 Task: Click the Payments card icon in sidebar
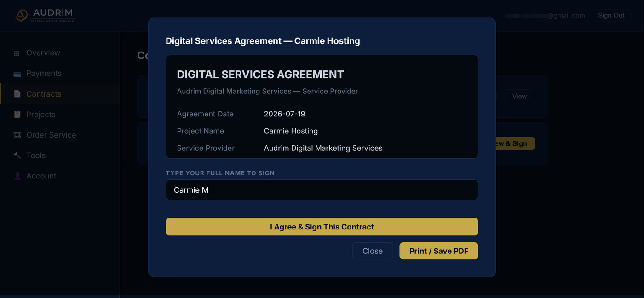point(17,74)
